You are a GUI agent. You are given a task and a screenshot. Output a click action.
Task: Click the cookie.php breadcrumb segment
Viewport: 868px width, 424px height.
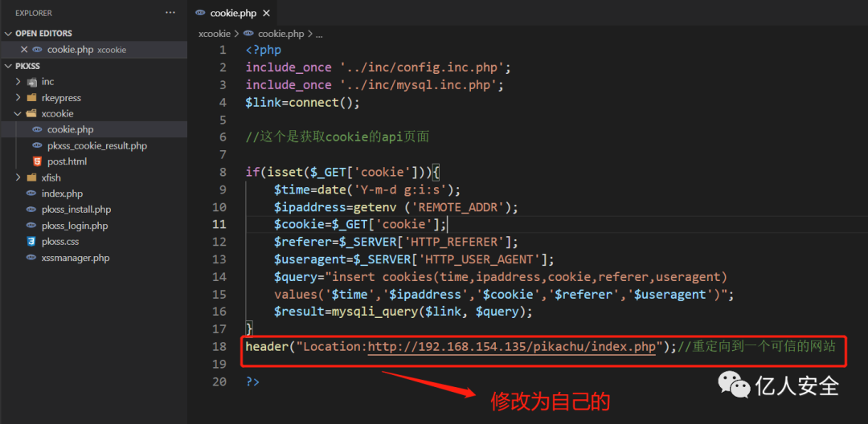(281, 34)
